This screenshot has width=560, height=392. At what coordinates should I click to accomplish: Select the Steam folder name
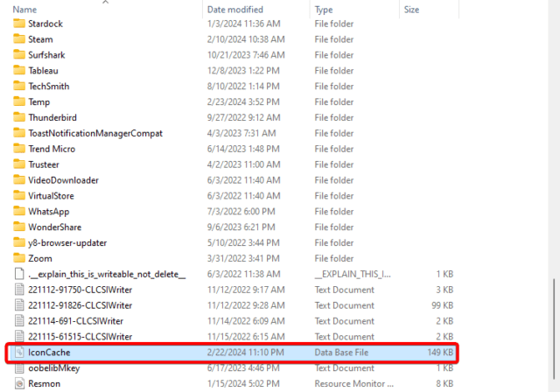click(40, 39)
